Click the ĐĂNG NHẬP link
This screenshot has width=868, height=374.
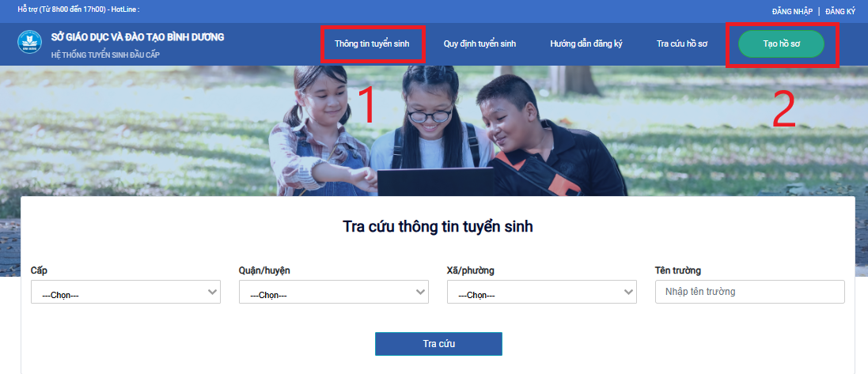click(792, 11)
